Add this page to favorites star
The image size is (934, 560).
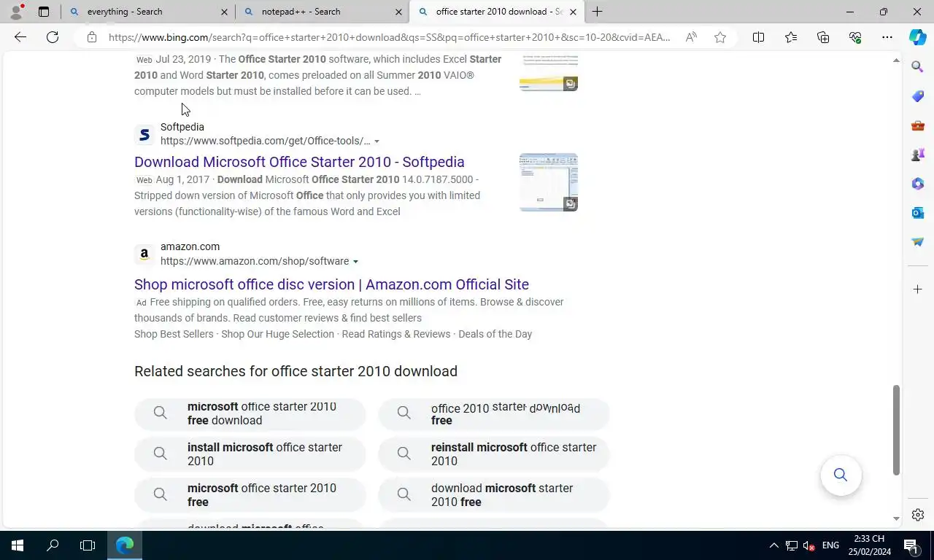[720, 37]
